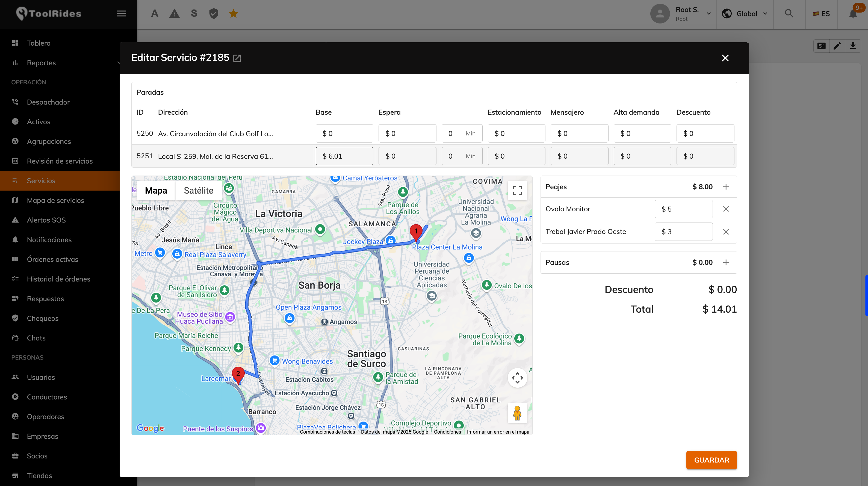
Task: Edit Alta demanda field for stop 5251
Action: (642, 156)
